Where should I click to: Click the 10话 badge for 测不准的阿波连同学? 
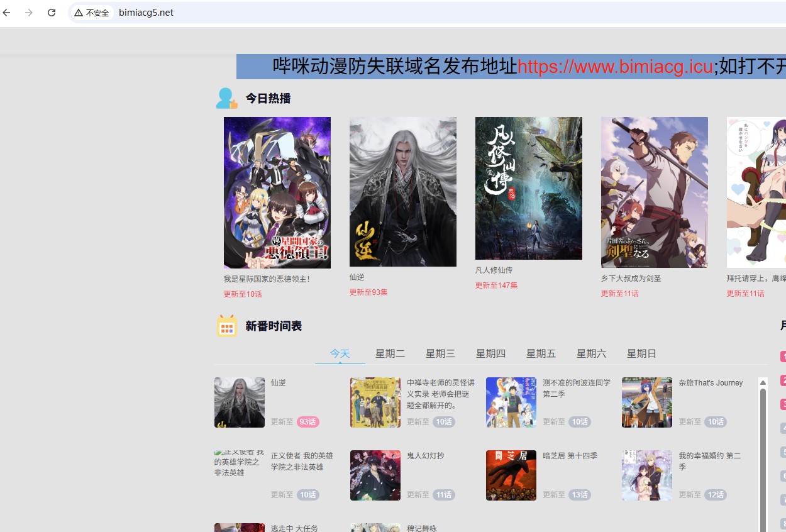pyautogui.click(x=580, y=422)
